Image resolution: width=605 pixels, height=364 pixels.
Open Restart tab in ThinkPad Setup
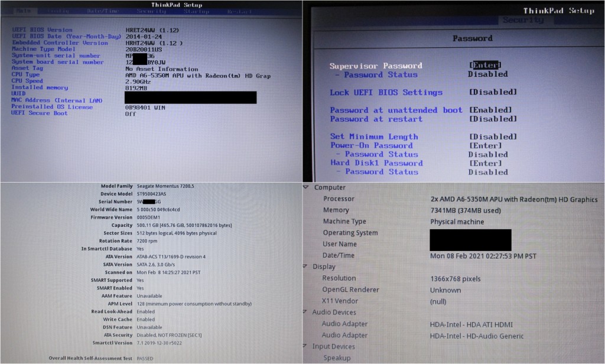point(239,12)
